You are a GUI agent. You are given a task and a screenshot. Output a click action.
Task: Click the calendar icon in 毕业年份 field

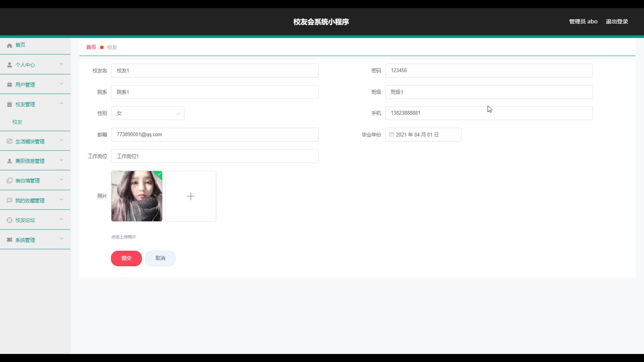point(391,134)
